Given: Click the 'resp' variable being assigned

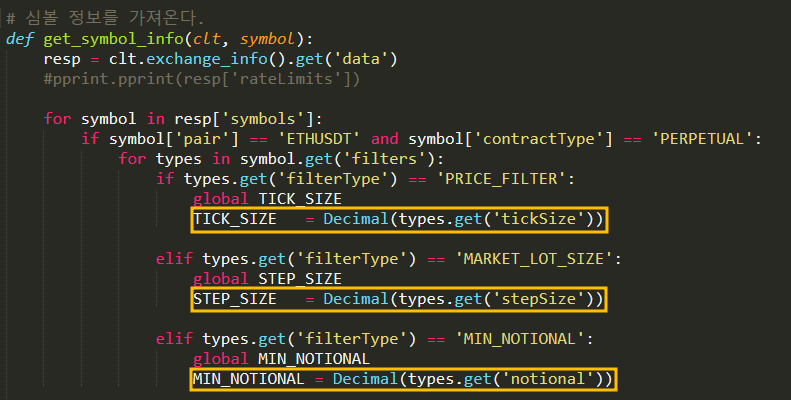Looking at the screenshot, I should click(x=62, y=60).
